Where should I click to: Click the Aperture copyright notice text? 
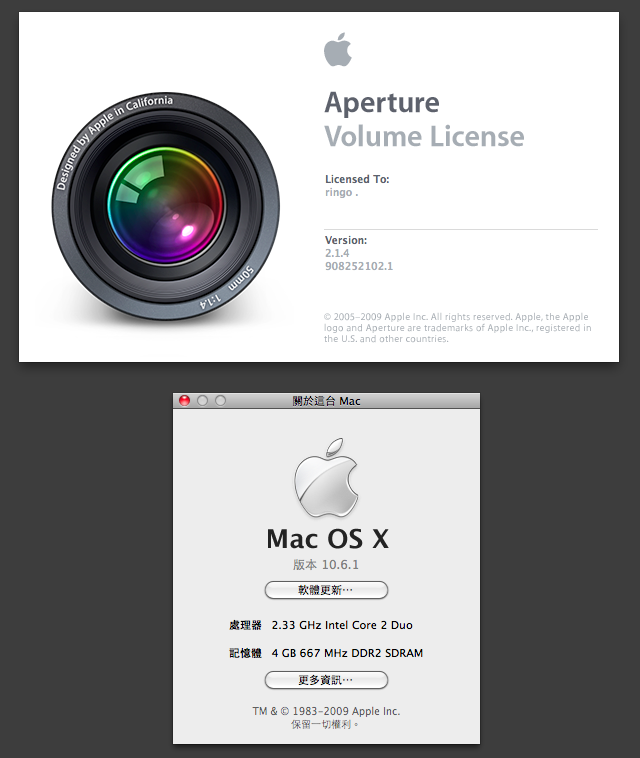tap(457, 328)
